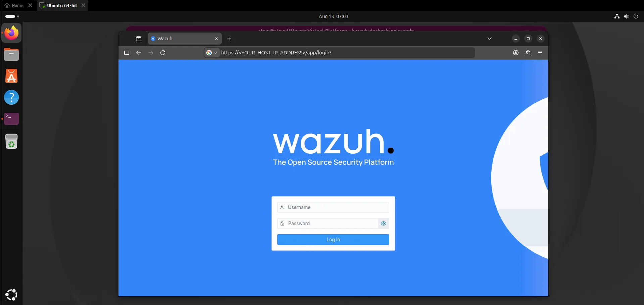The height and width of the screenshot is (305, 644).
Task: Switch to the Home VMware tab
Action: (18, 5)
